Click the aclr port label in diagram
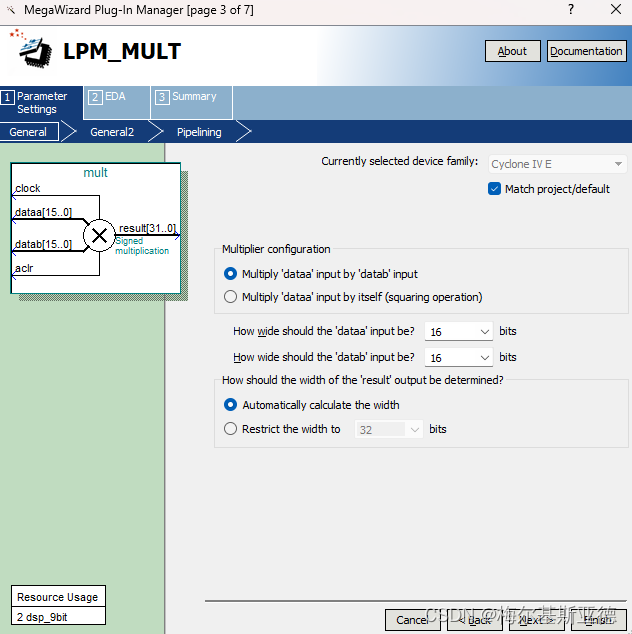 (24, 268)
